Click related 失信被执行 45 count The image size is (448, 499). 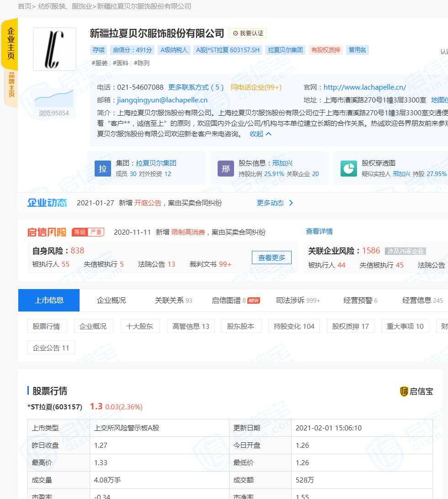click(382, 265)
